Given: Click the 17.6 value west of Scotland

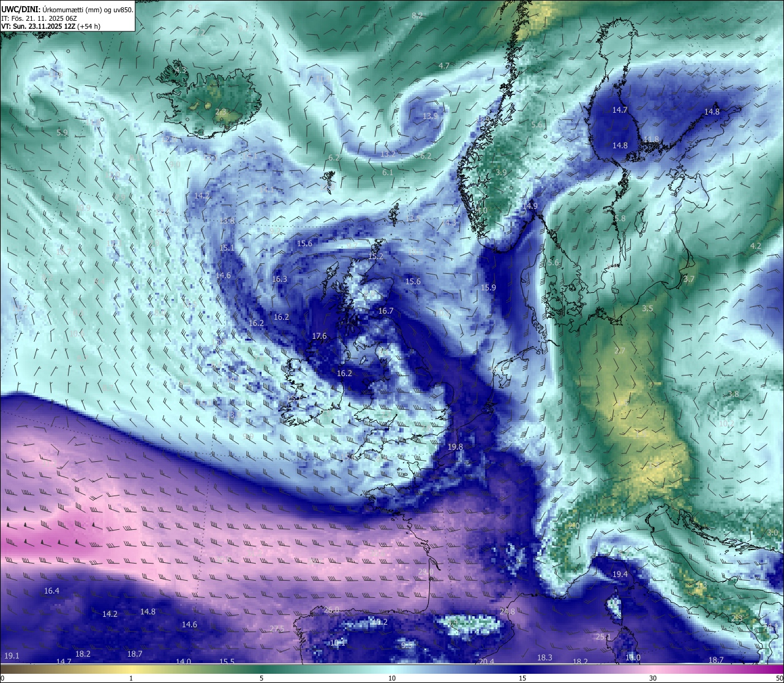Looking at the screenshot, I should point(319,336).
